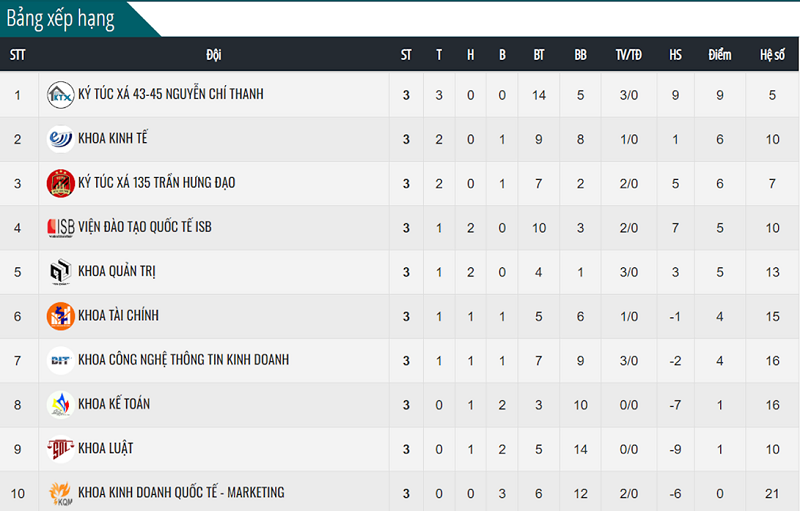This screenshot has width=800, height=511.
Task: Select the BIT logo of Khoa Công Nghệ Thông Tin
Action: pyautogui.click(x=60, y=361)
